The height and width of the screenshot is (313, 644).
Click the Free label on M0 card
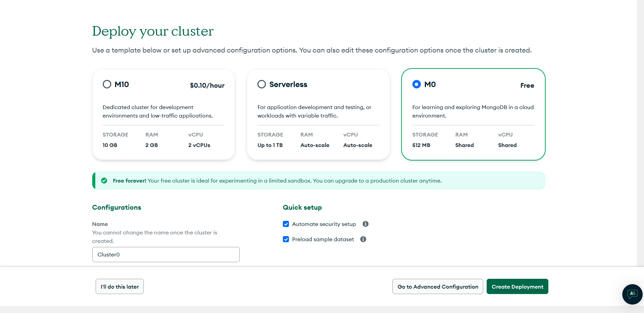click(x=527, y=85)
